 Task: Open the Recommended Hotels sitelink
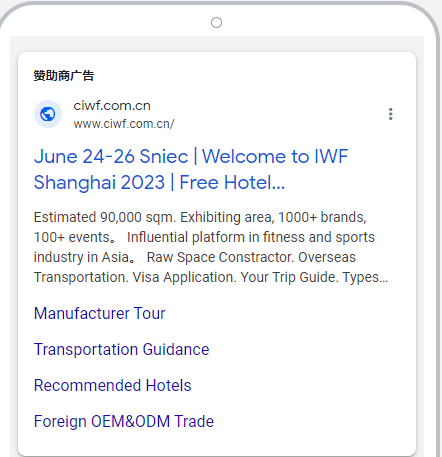(x=113, y=385)
